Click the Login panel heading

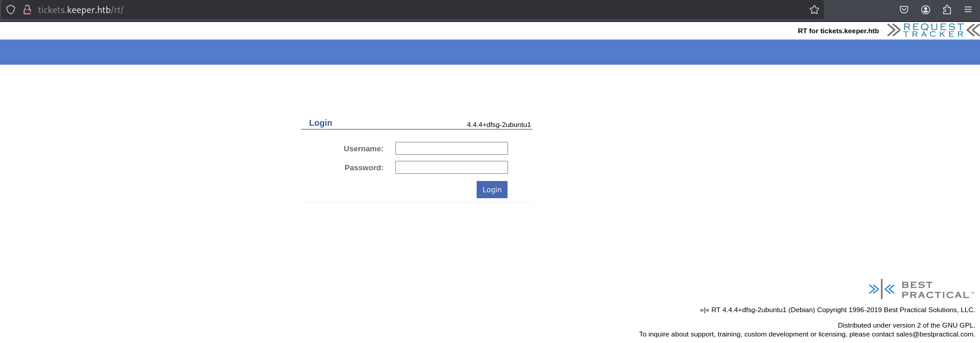[321, 123]
